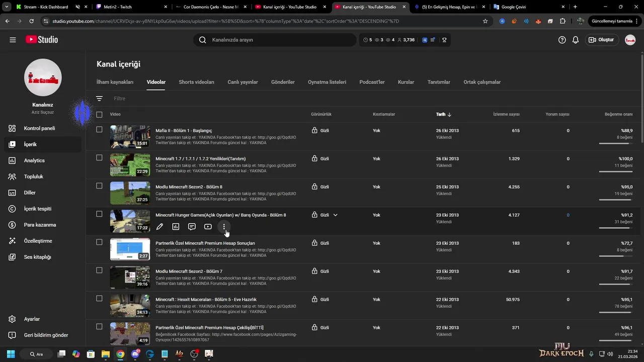Open Minecraft : Hexxit Maceraları title link
Screen dimensions: 644x362
tap(206, 300)
